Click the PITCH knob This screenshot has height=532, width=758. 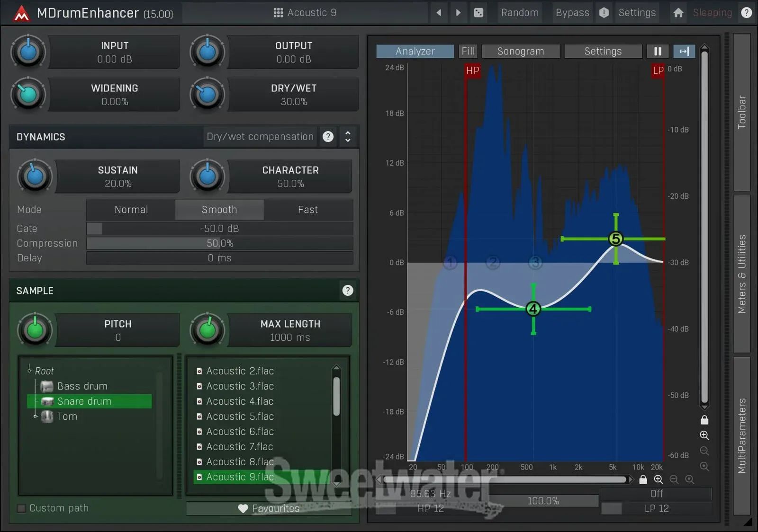[35, 330]
